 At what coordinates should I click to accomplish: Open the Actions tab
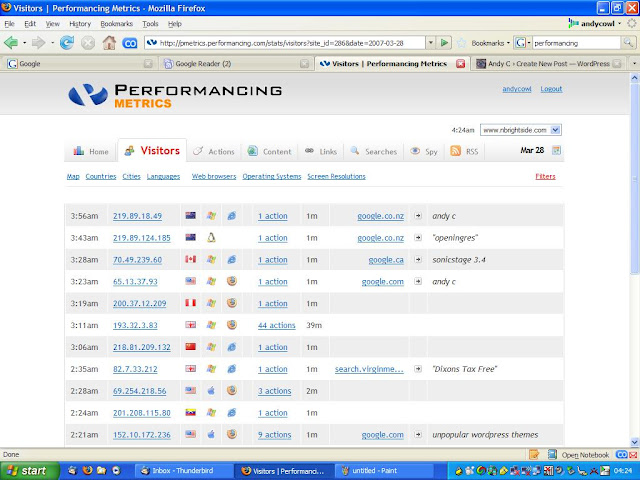tap(214, 151)
